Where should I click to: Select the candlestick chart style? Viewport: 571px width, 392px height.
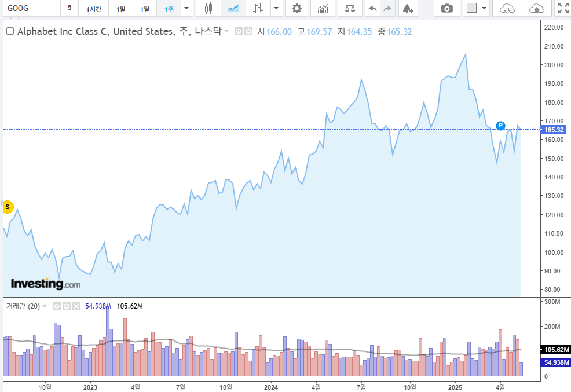point(208,8)
